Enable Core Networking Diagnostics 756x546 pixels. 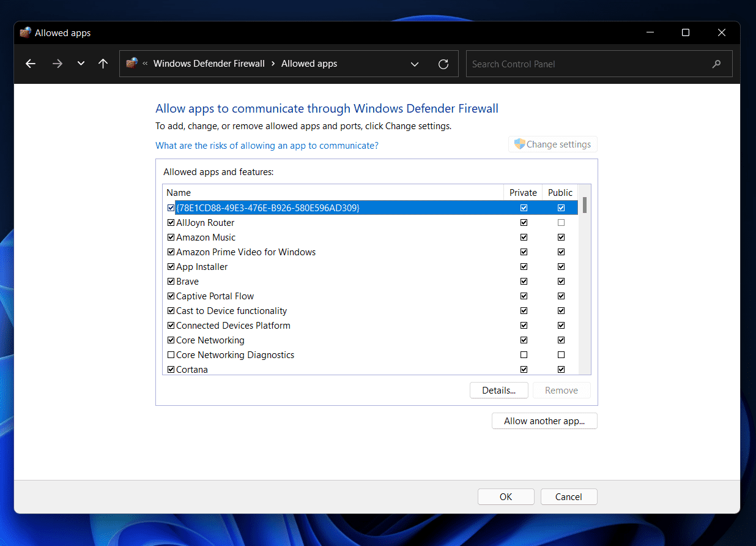171,354
